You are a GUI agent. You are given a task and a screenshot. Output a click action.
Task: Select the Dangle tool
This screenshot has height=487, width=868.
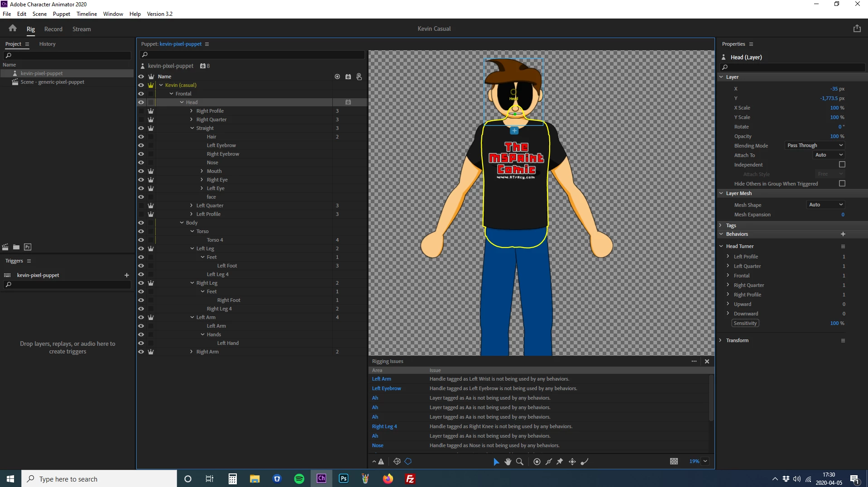(585, 462)
